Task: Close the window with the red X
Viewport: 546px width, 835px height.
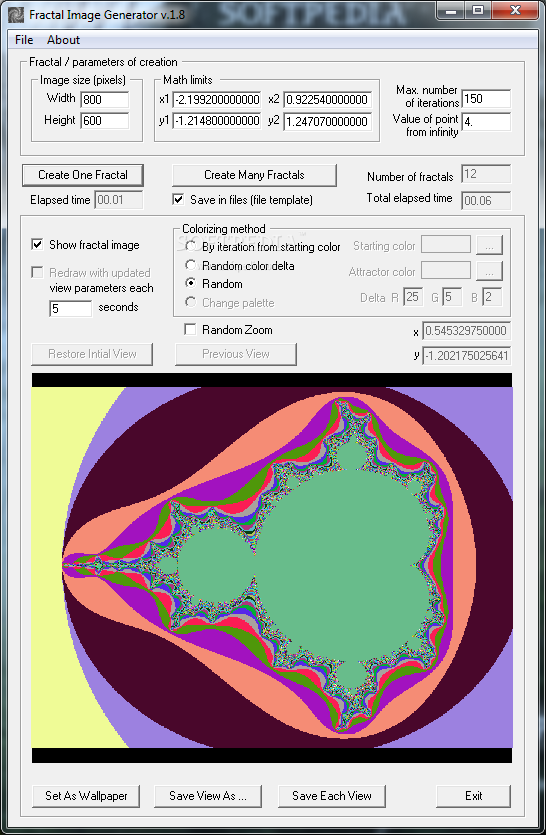Action: 515,10
